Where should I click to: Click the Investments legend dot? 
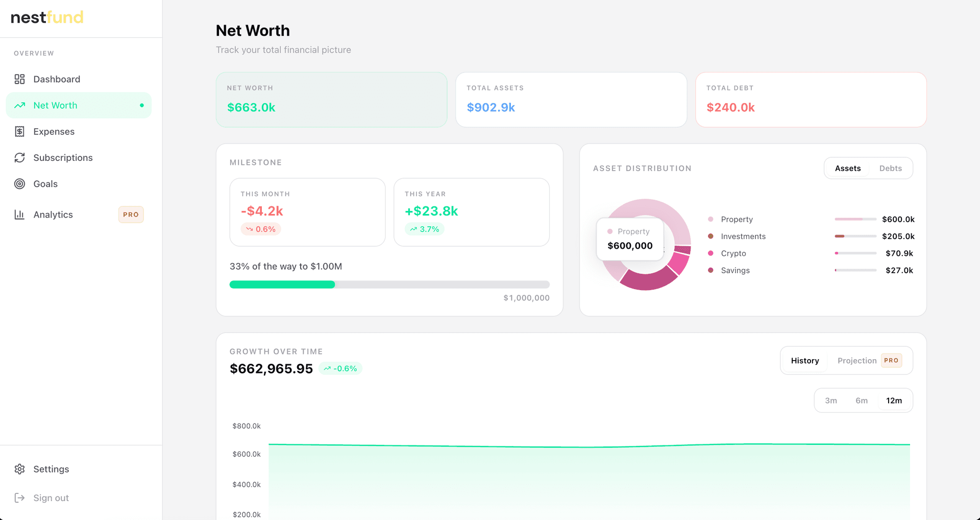point(710,236)
